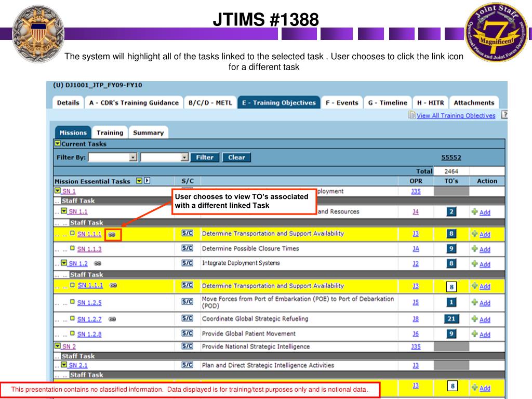Viewport: 532px width, 399px height.
Task: Open the help icon beside View All Training Objectives
Action: (x=504, y=115)
